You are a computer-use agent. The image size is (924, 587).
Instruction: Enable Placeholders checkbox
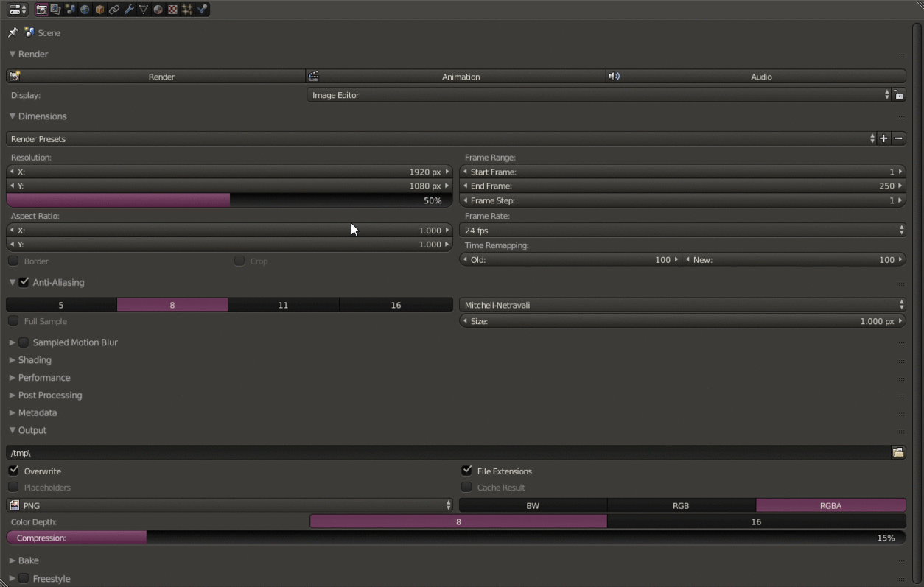(x=13, y=487)
